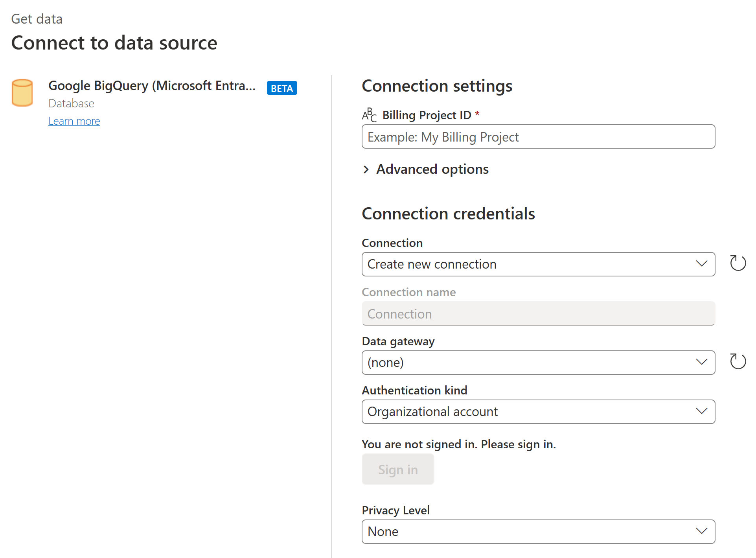756x558 pixels.
Task: Click the chevron expand icon on Authentication kind dropdown
Action: coord(702,411)
